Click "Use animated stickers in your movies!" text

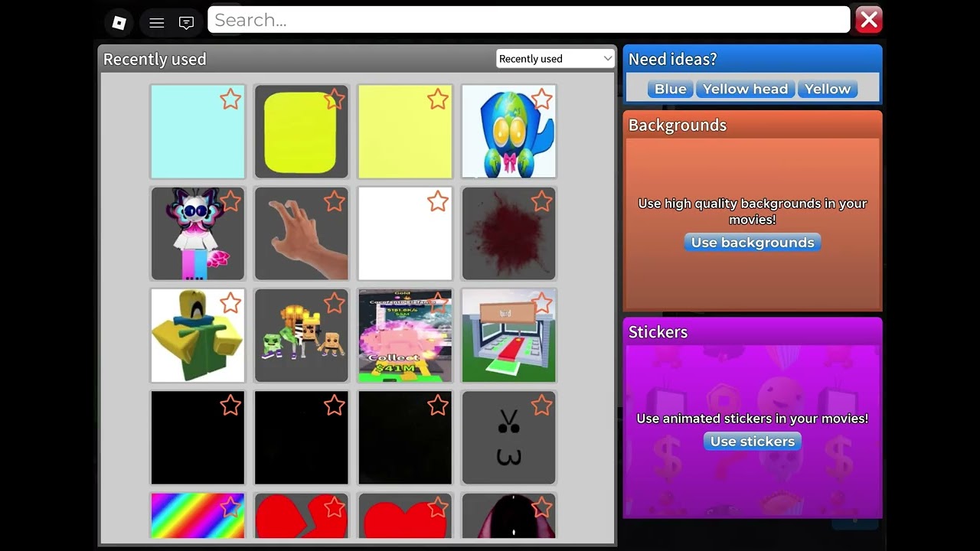click(753, 419)
